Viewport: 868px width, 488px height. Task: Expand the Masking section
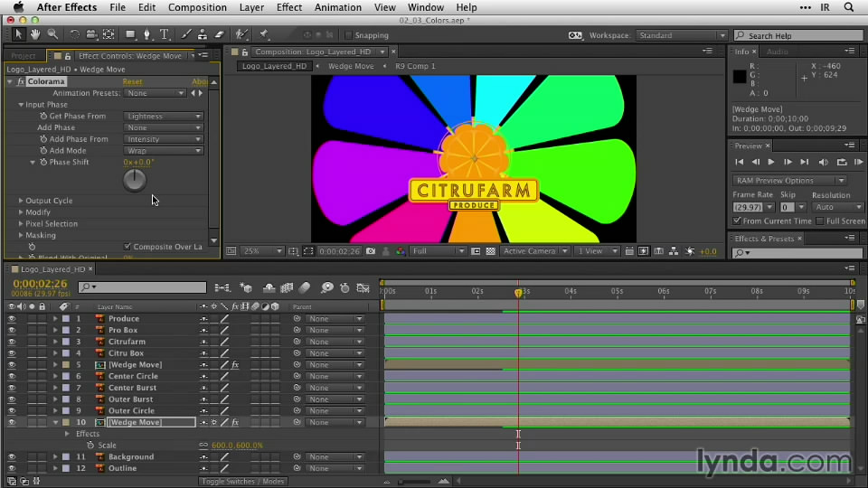pyautogui.click(x=21, y=235)
